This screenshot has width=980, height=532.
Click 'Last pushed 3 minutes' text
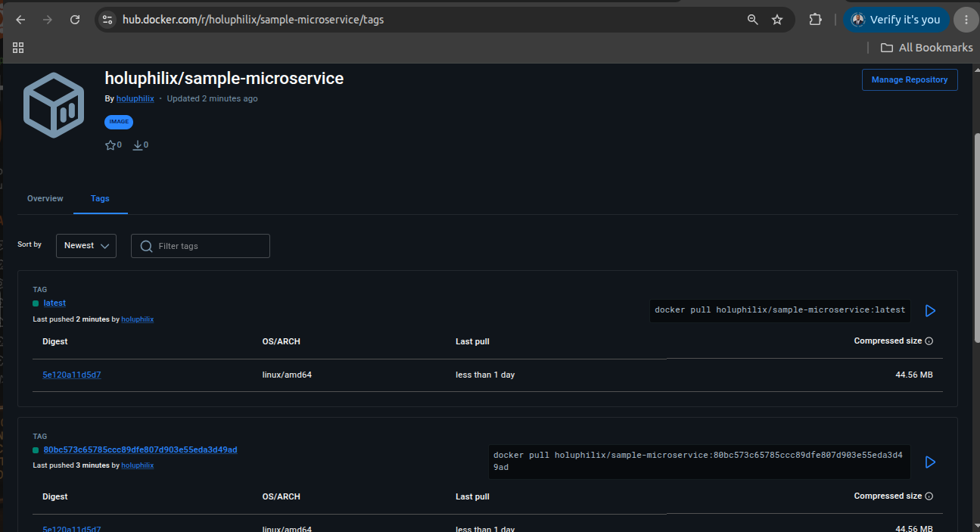pyautogui.click(x=71, y=465)
